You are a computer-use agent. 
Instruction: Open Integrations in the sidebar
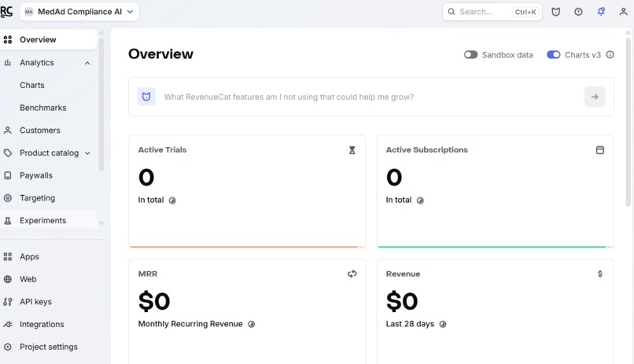(42, 325)
